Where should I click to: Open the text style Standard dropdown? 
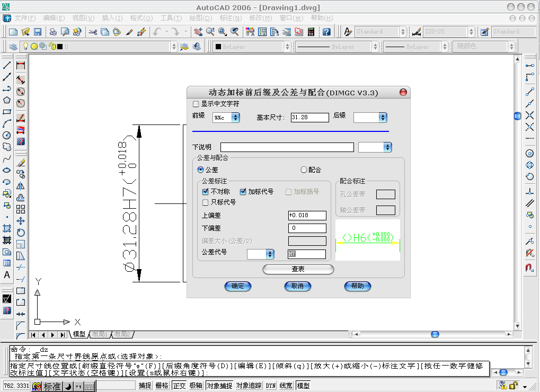click(403, 32)
